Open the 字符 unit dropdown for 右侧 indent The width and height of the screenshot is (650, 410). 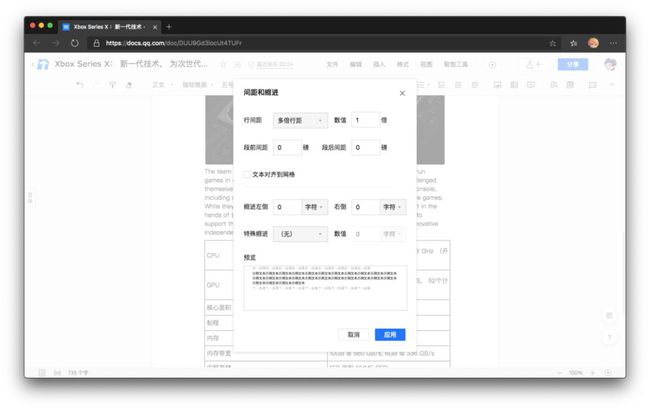[393, 207]
